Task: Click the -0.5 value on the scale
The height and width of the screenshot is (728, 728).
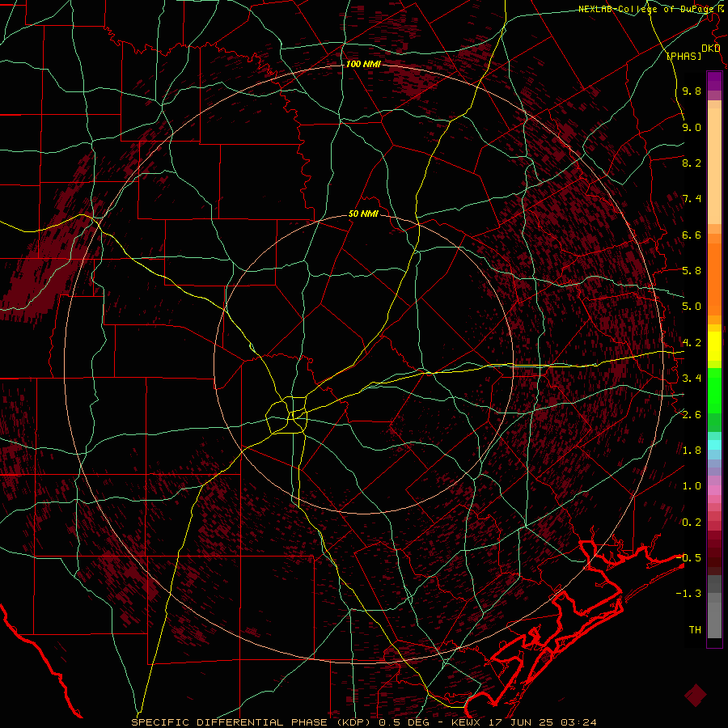Action: click(688, 558)
